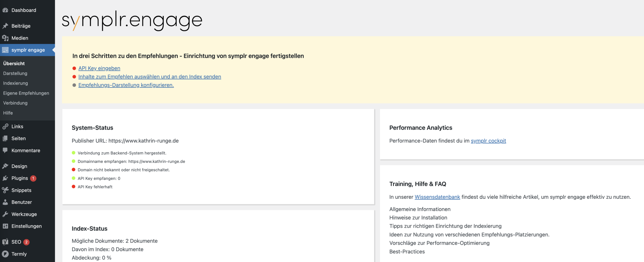Click 'API Key empfangen: 0' status
This screenshot has height=262, width=644.
[x=99, y=178]
